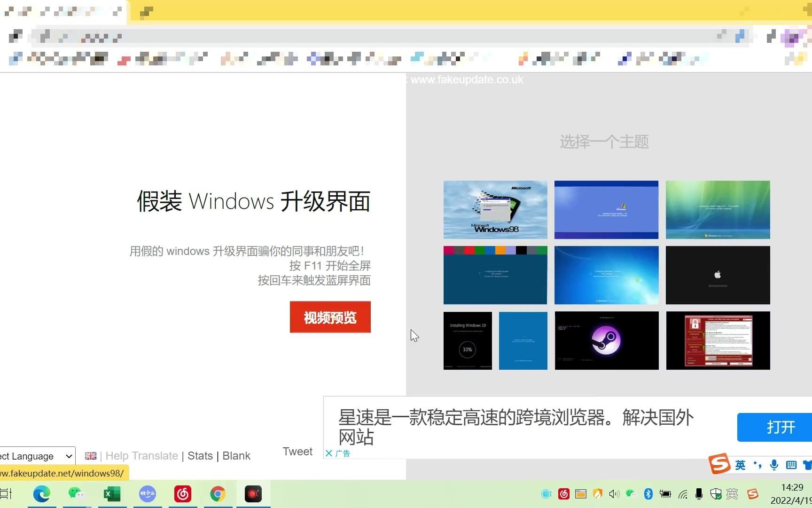
Task: Open the Wi-Fi network tray icon
Action: [682, 494]
